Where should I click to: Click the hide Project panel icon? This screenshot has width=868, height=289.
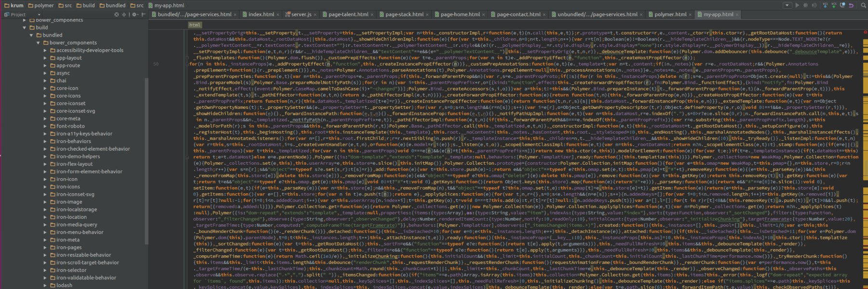click(x=143, y=14)
